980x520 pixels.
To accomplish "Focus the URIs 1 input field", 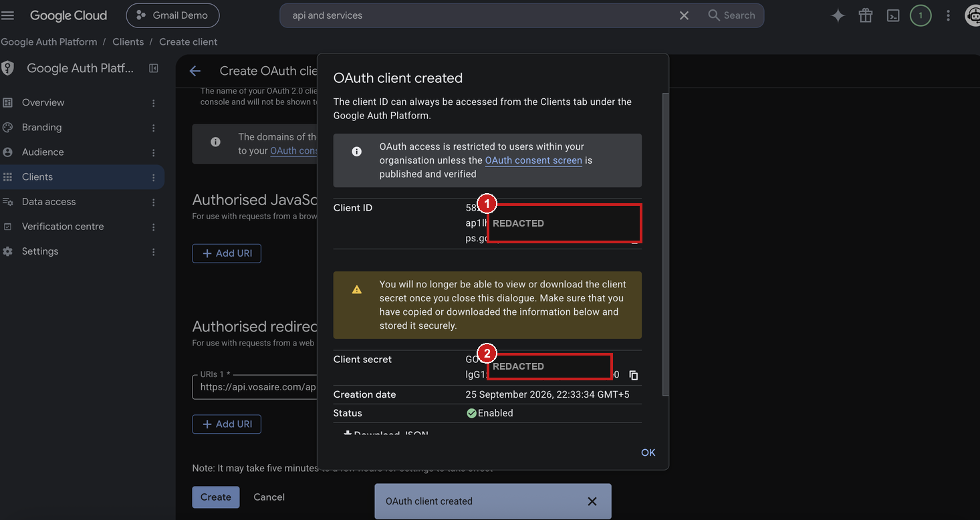I will 255,387.
